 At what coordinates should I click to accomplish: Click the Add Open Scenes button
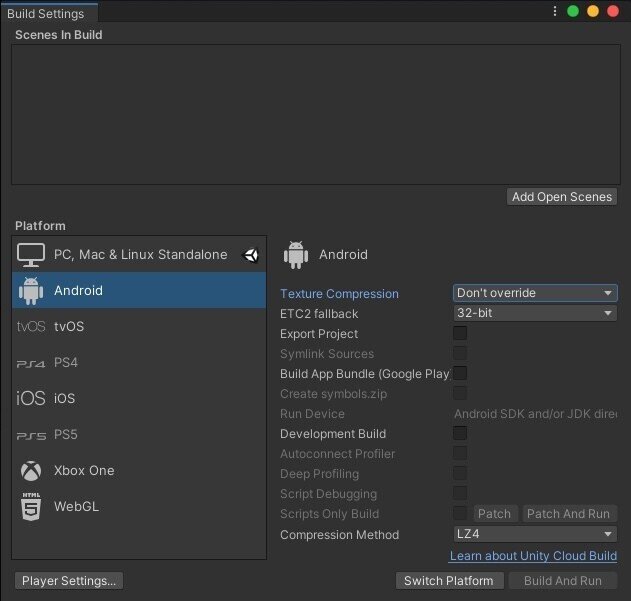[562, 197]
